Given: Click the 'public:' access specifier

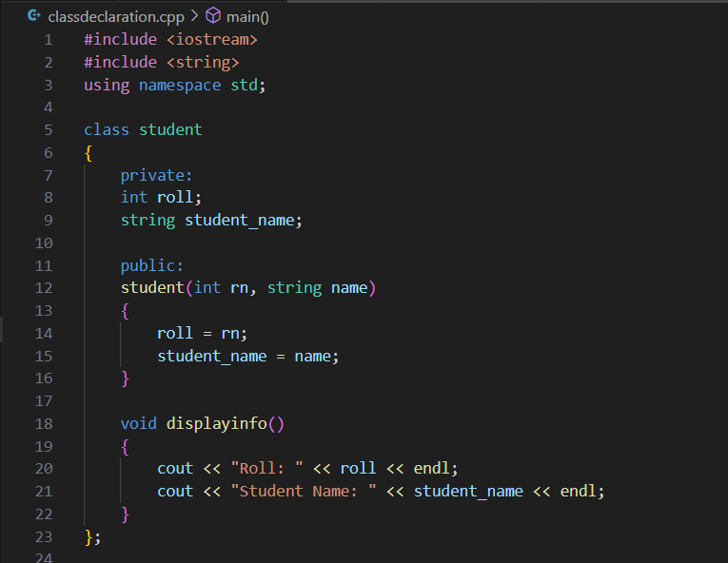Looking at the screenshot, I should [152, 266].
